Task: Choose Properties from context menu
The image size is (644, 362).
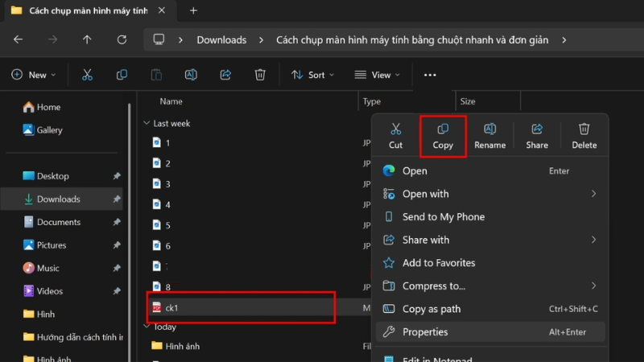Action: [425, 331]
